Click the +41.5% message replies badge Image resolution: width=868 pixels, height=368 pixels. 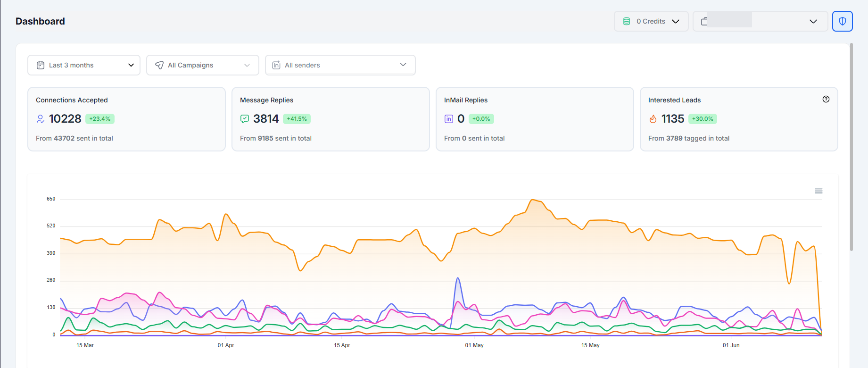coord(297,119)
